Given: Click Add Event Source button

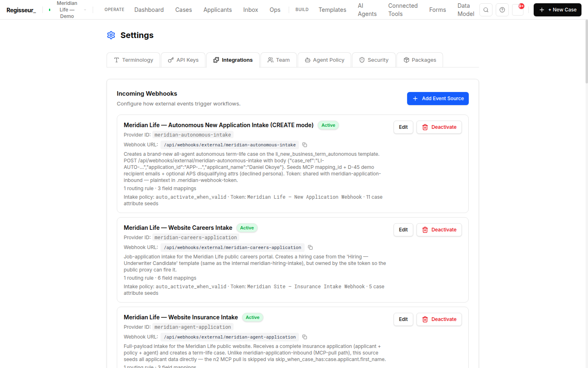Looking at the screenshot, I should 438,99.
